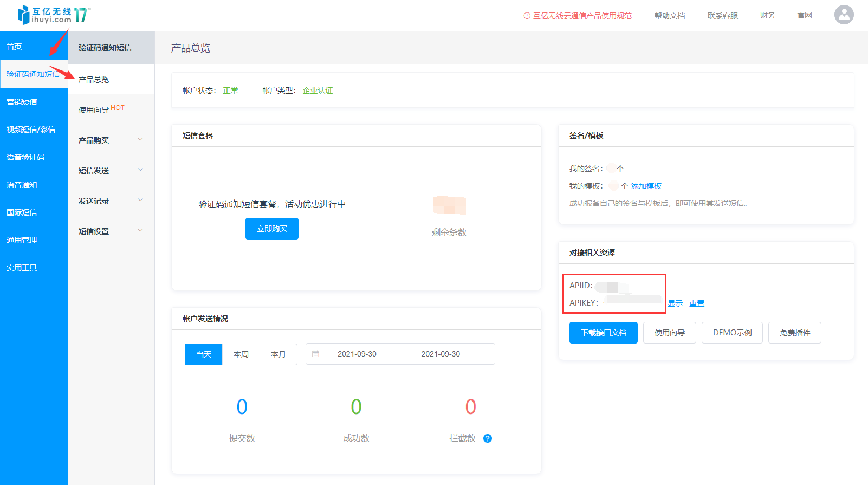Open 帮助文档 in top navigation

click(670, 16)
